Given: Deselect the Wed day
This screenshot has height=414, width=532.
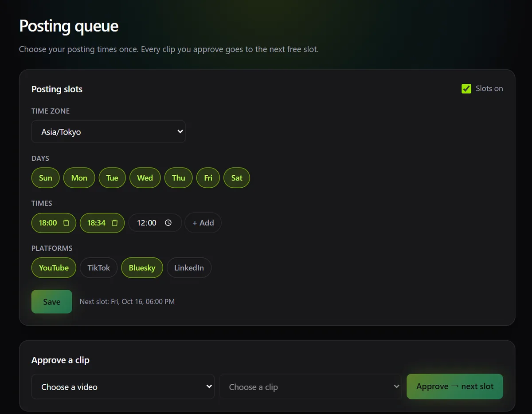Looking at the screenshot, I should coord(145,178).
